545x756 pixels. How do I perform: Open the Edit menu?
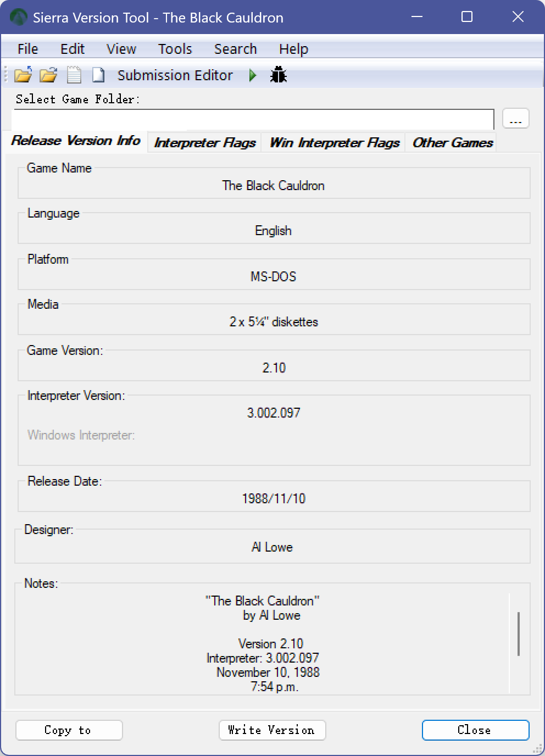coord(72,49)
